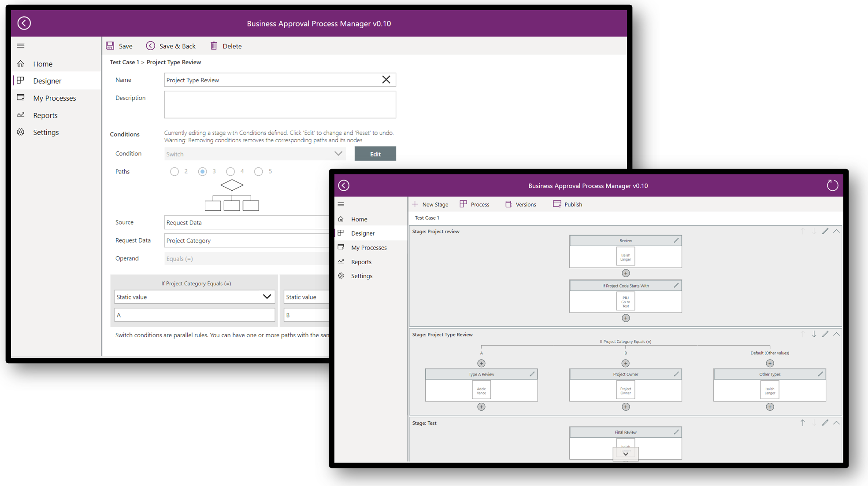
Task: Select the path count radio button 3
Action: coord(202,172)
